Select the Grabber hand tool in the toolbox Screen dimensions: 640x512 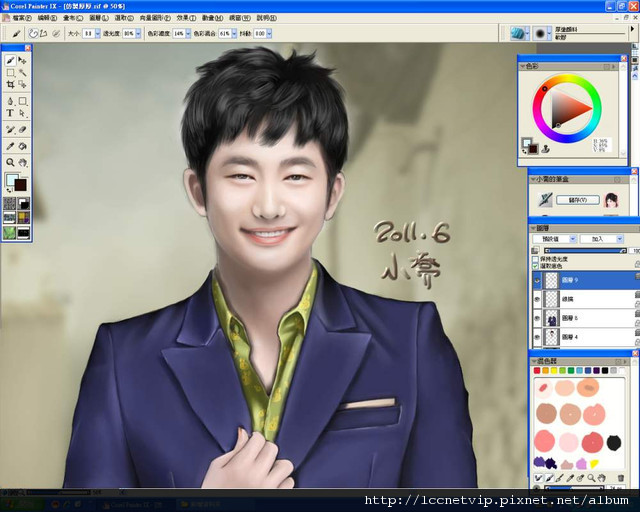(x=22, y=163)
